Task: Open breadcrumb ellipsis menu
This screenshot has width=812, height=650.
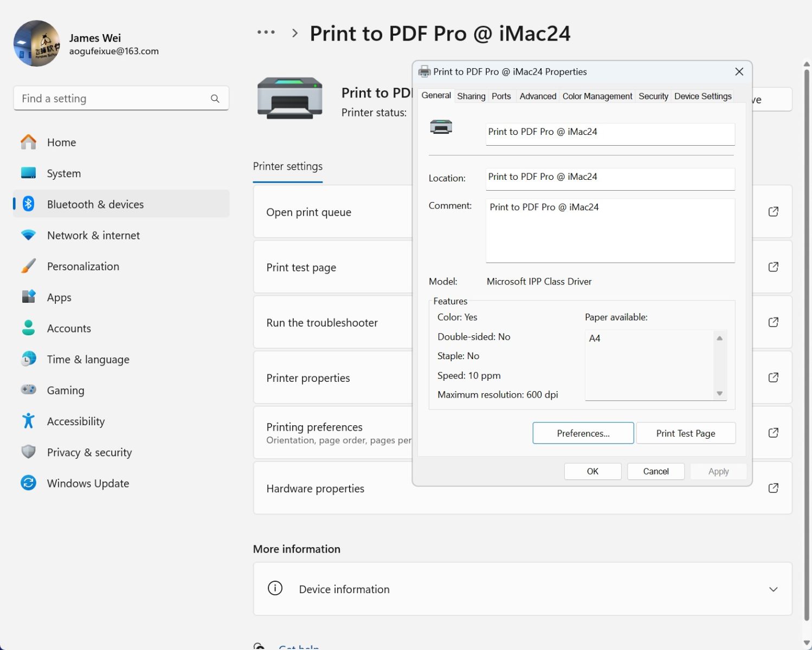Action: (266, 32)
